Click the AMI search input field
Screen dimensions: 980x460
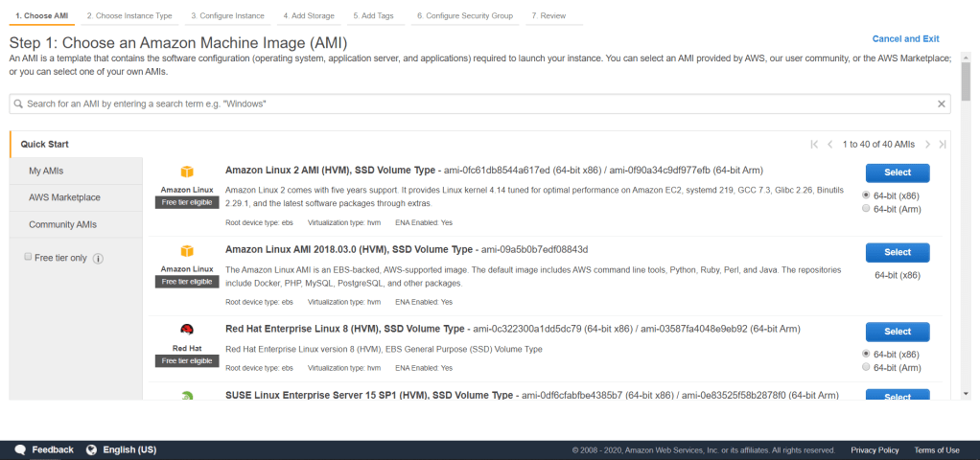470,103
